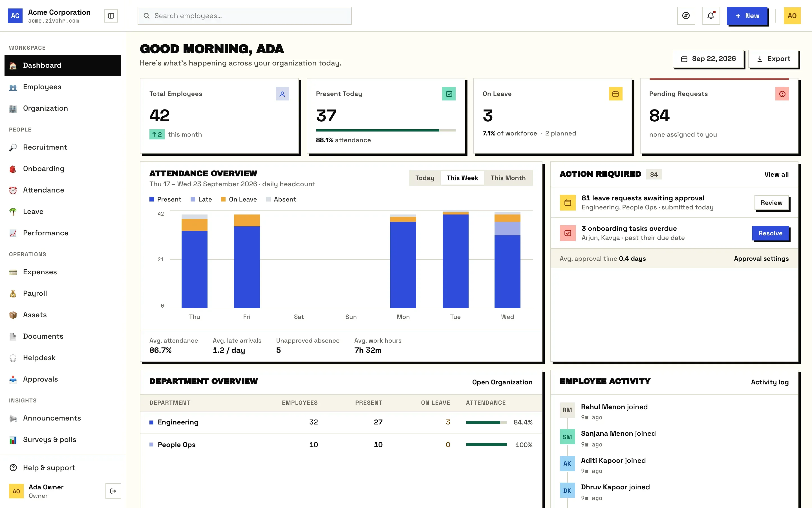Click the AC company logo badge
Viewport: 812px width, 508px height.
(15, 16)
